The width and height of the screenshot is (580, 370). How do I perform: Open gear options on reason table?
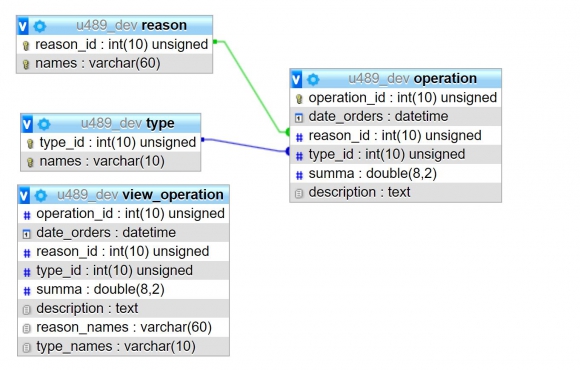(40, 26)
